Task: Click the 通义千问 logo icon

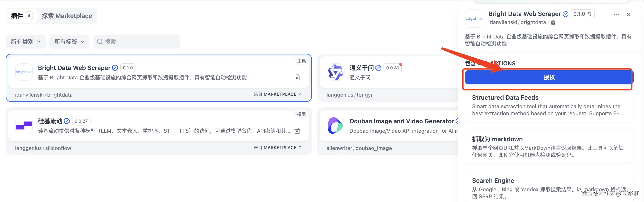Action: coord(336,72)
